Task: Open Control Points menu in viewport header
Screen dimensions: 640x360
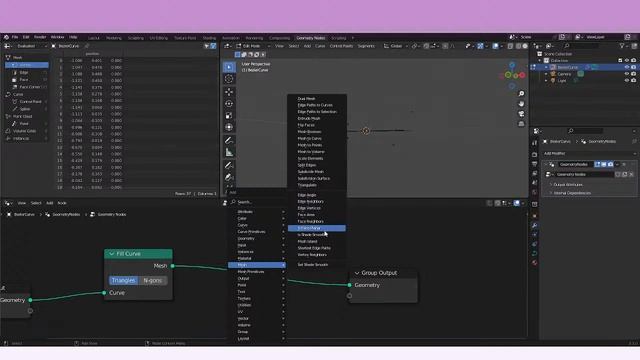Action: (x=341, y=46)
